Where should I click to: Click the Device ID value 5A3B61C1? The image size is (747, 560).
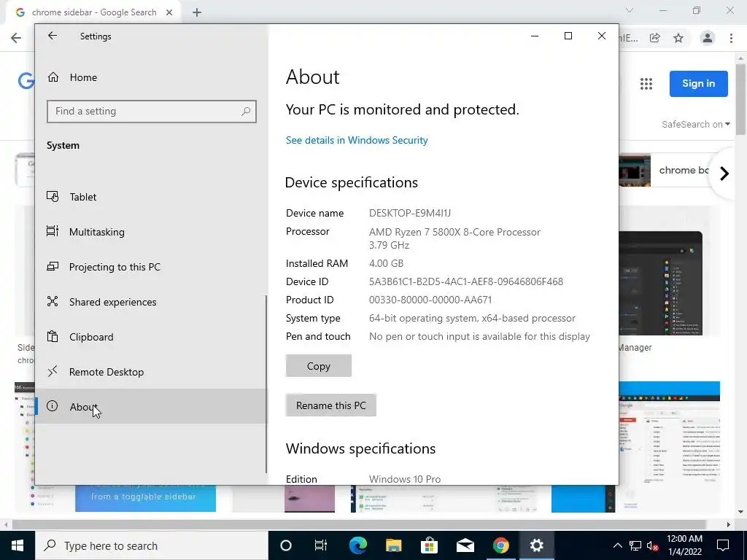tap(466, 281)
